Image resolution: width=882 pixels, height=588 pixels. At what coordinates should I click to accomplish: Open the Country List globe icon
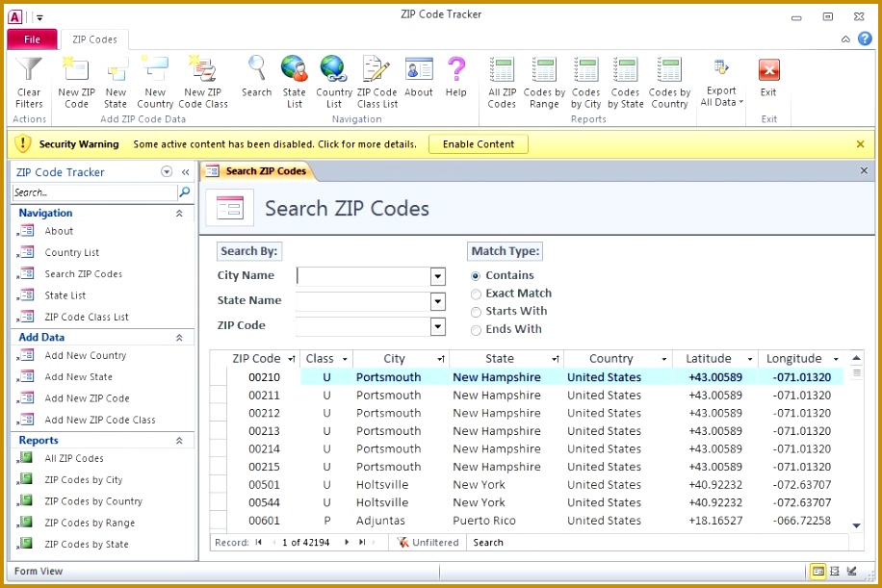333,68
